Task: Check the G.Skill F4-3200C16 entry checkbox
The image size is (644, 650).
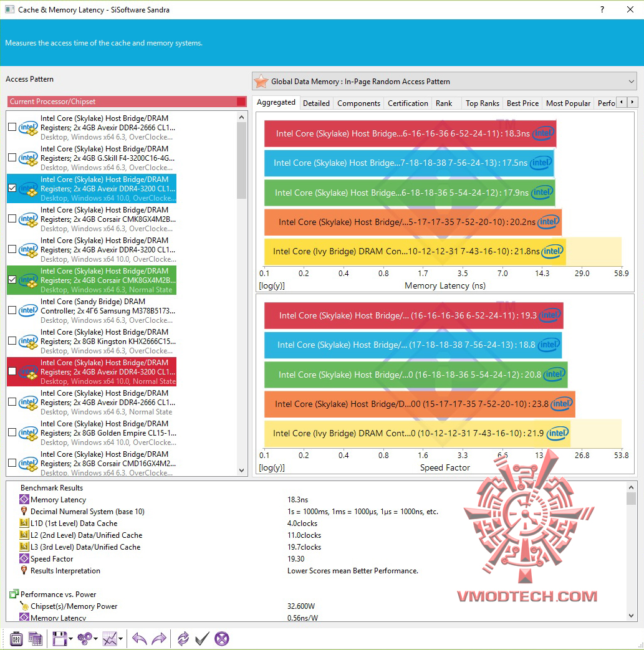Action: 12,158
